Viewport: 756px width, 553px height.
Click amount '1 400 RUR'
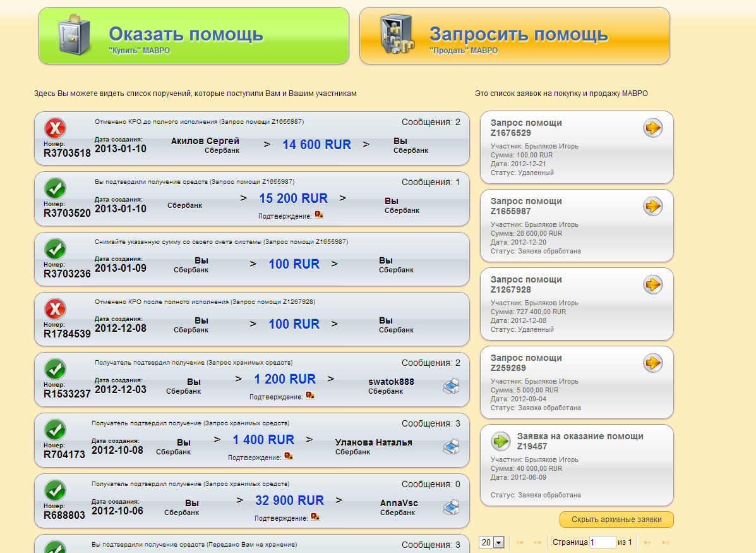263,440
